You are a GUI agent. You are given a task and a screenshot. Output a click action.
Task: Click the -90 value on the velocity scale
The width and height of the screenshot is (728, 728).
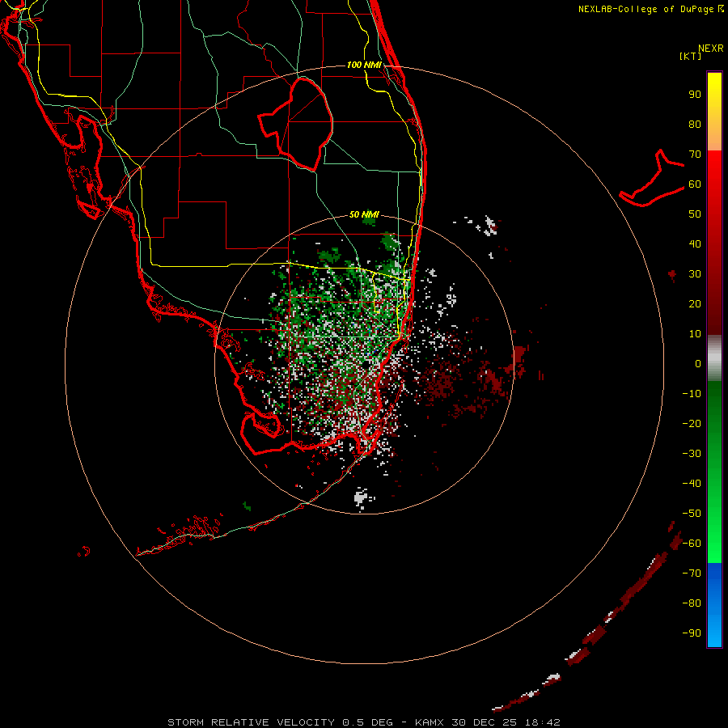(x=692, y=633)
